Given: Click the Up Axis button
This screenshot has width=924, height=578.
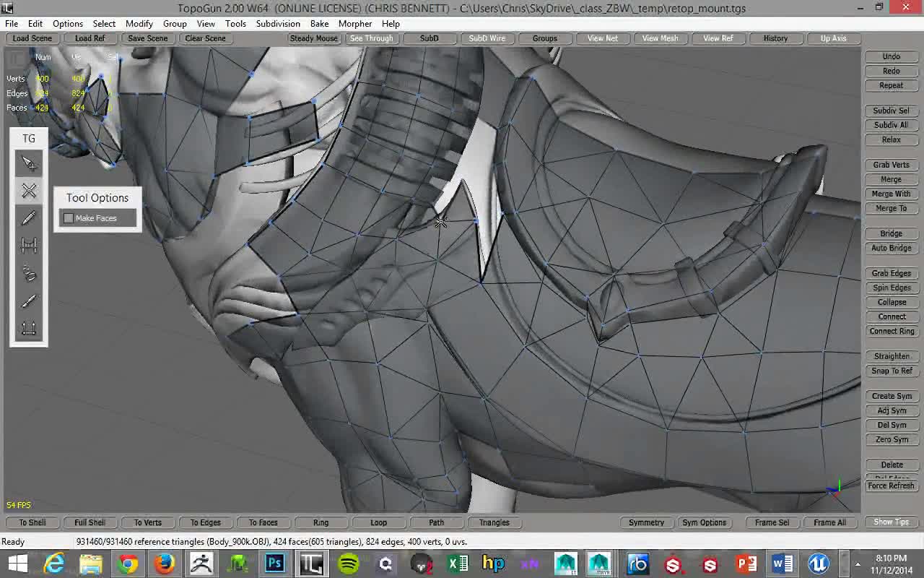Looking at the screenshot, I should (834, 38).
